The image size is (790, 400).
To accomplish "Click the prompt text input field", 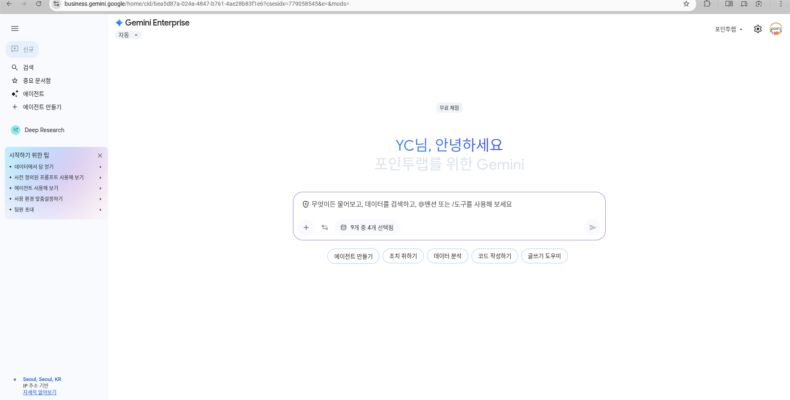I will 455,204.
